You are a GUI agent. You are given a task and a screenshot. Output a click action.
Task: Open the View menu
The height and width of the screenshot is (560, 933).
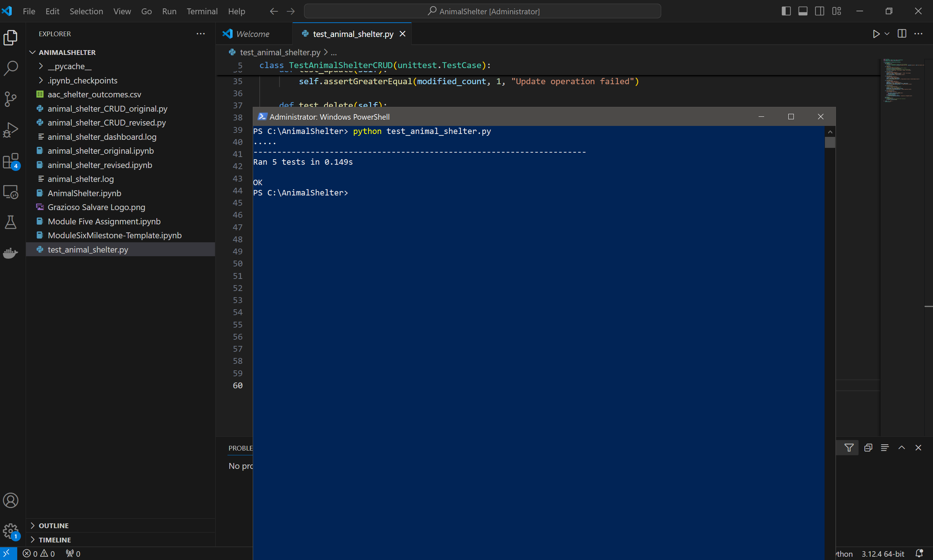point(122,11)
